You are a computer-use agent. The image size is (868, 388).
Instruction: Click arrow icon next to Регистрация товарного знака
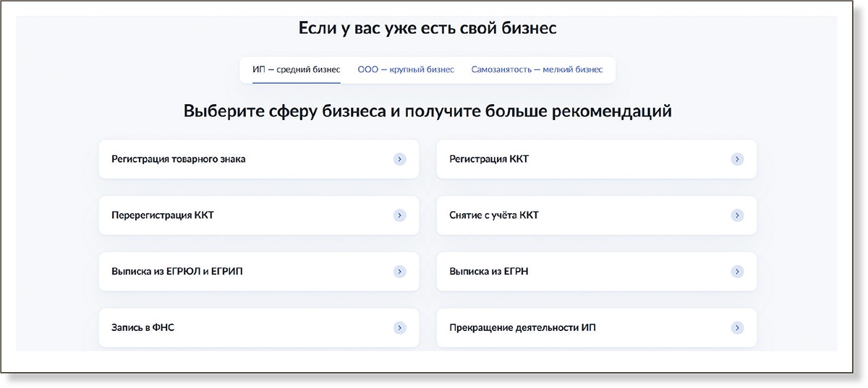pos(399,159)
